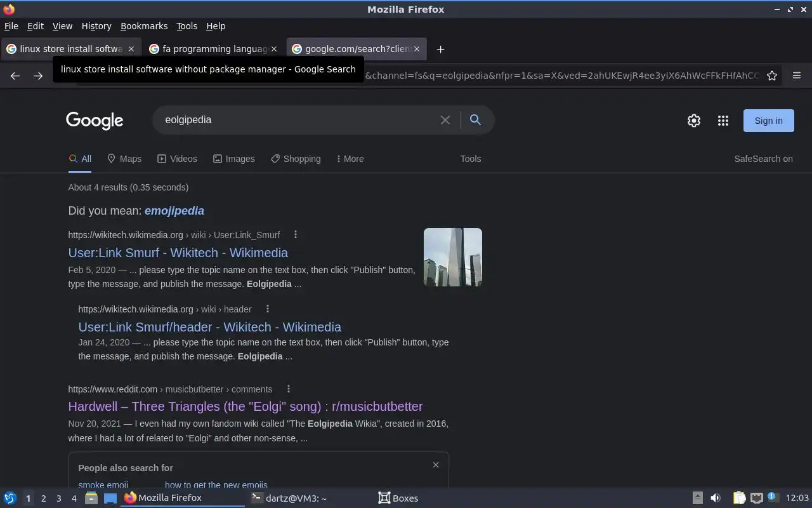
Task: Open options for User:Link Smurf/header result
Action: point(267,309)
